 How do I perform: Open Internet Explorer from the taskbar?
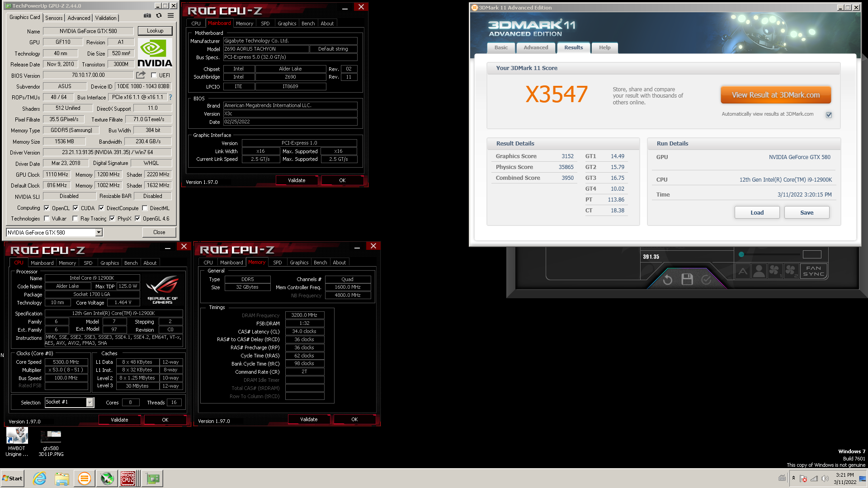[40, 479]
